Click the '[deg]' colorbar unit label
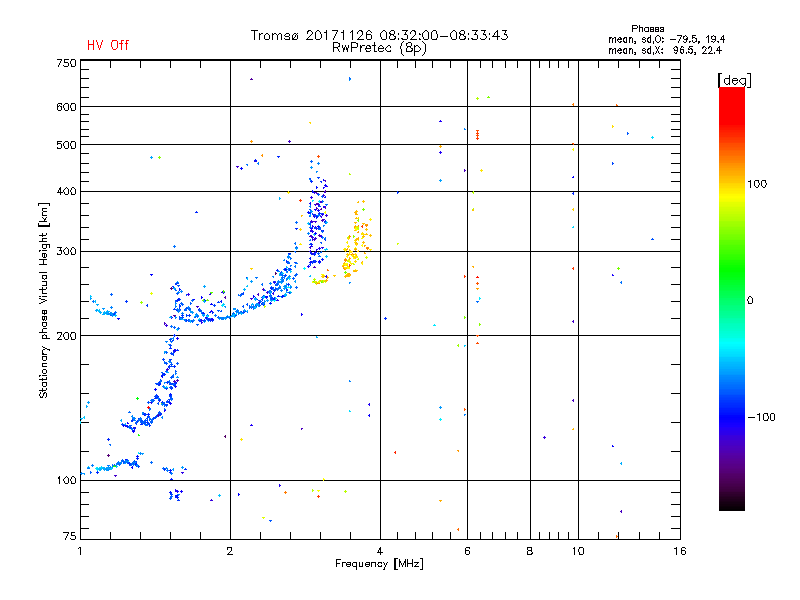Screen dimensions: 800x600 tap(734, 81)
